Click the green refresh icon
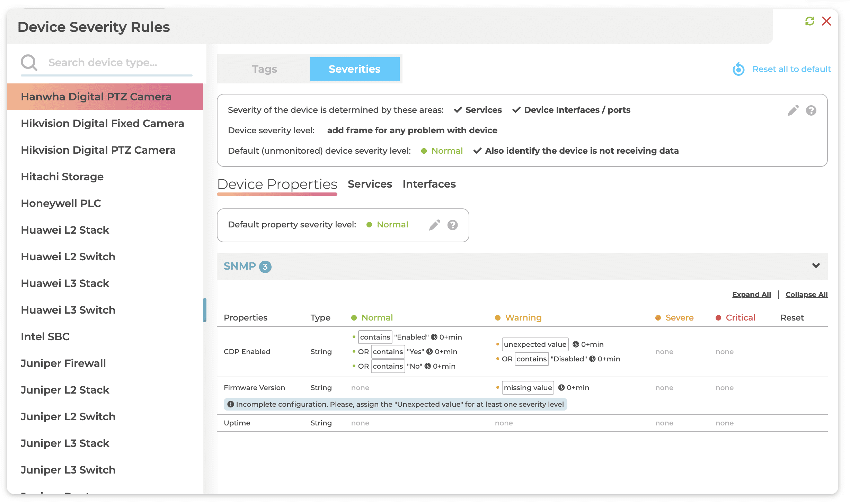The width and height of the screenshot is (850, 504). (809, 21)
